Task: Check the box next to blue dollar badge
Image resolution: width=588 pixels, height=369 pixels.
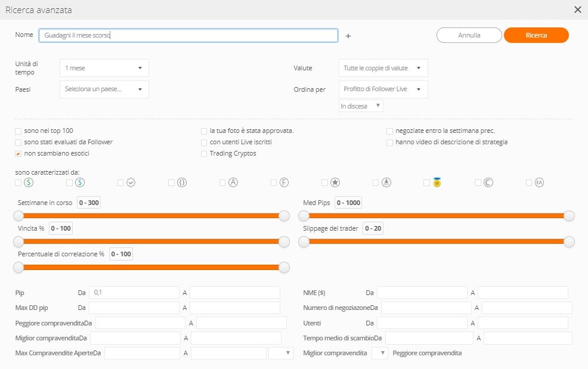Action: pos(69,182)
